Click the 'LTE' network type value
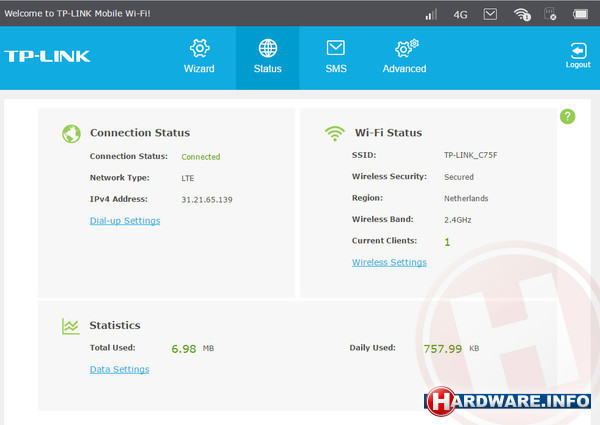This screenshot has height=425, width=600. (188, 178)
